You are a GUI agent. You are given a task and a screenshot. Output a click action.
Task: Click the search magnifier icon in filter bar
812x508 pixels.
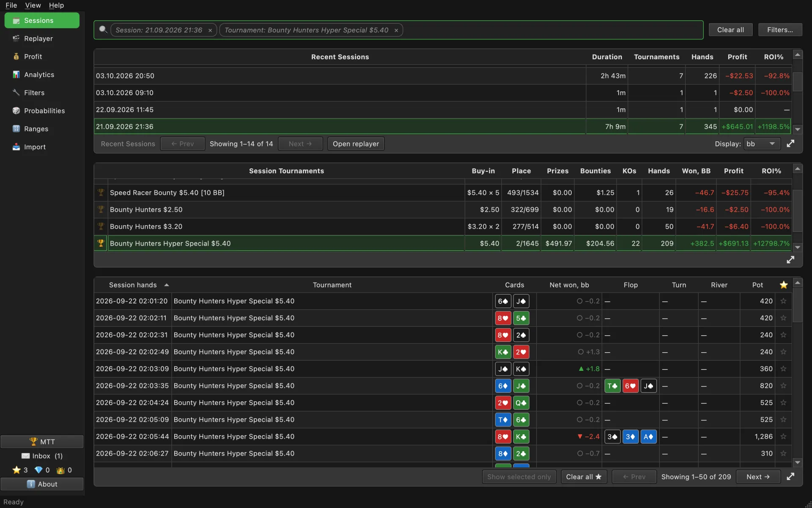click(x=102, y=30)
